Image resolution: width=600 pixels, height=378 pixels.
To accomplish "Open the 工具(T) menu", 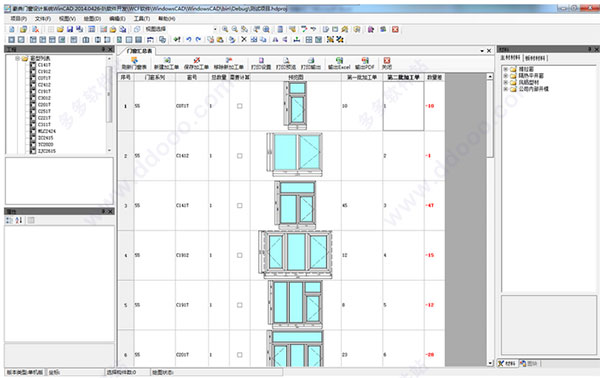I will [x=142, y=19].
